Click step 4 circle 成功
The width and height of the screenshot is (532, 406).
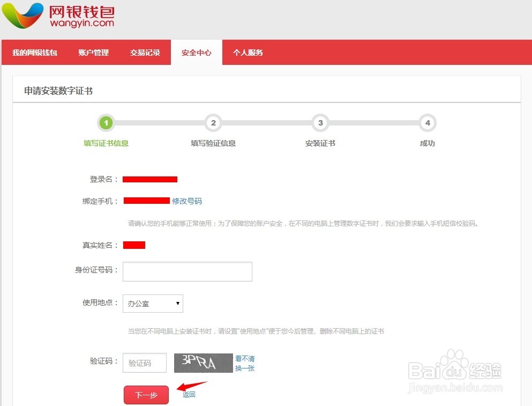click(427, 123)
